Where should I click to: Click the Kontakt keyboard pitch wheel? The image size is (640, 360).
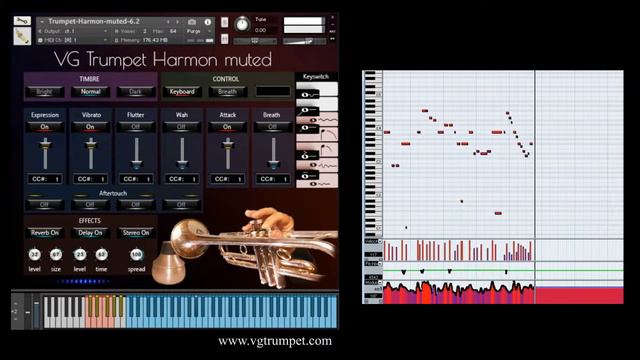pyautogui.click(x=27, y=312)
